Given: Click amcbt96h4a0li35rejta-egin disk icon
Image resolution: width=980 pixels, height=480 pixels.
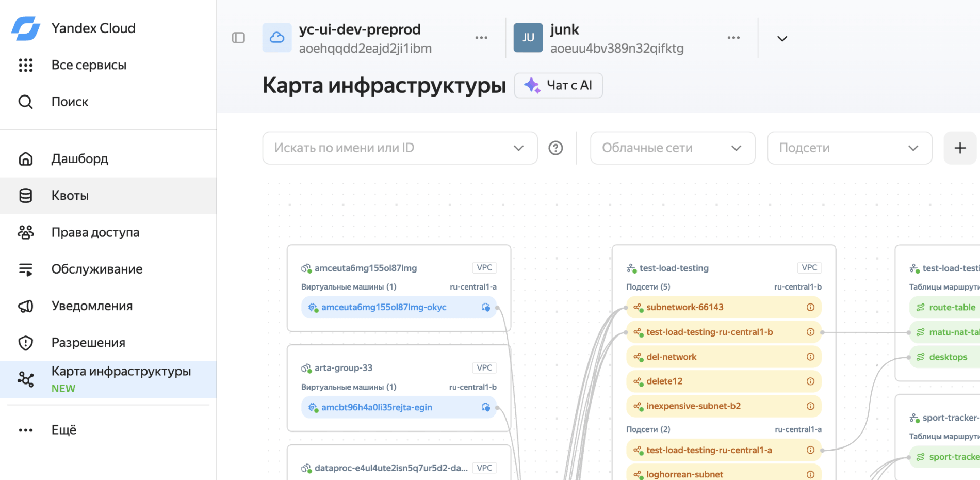Looking at the screenshot, I should [485, 407].
